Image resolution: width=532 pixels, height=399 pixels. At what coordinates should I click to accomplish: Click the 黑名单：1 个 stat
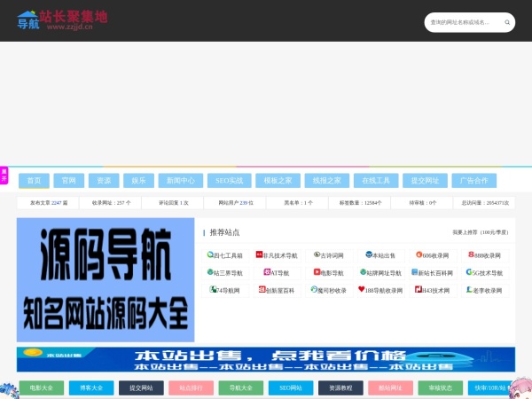pos(298,203)
